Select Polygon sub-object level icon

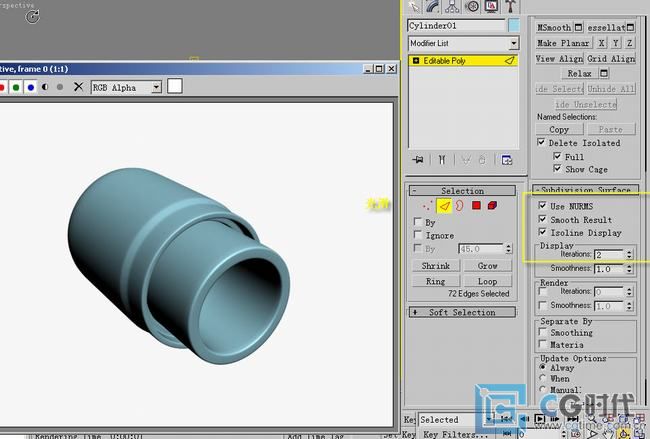tap(476, 205)
